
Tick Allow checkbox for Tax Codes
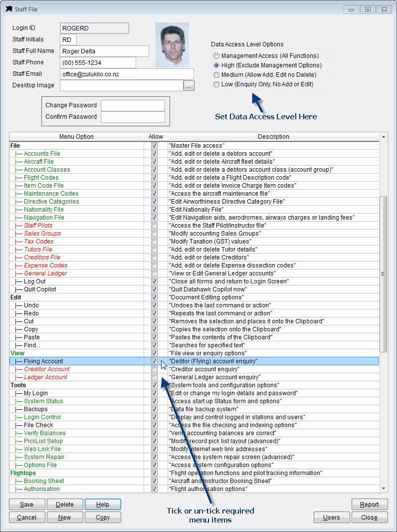pos(154,241)
